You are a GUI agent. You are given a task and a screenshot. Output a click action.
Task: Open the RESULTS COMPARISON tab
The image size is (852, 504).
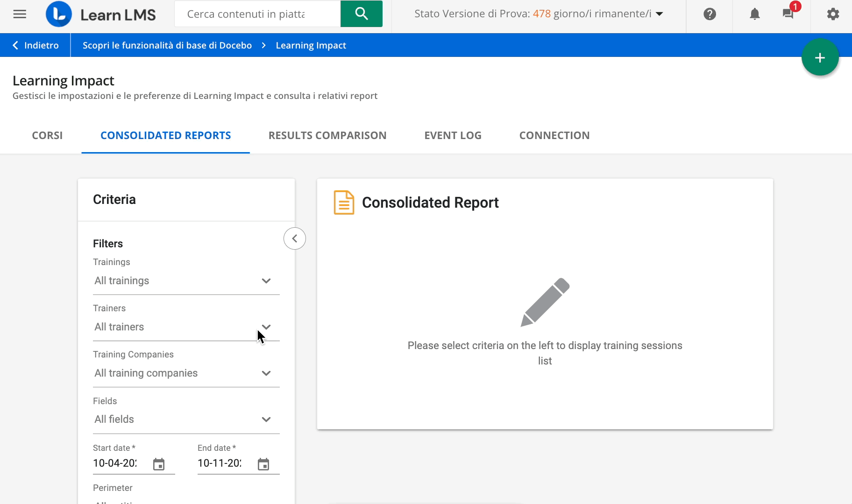pos(327,135)
